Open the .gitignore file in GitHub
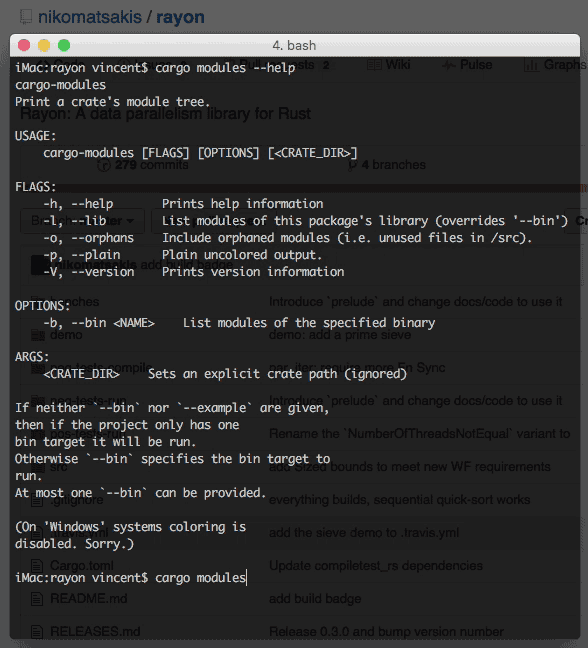The width and height of the screenshot is (588, 648). pyautogui.click(x=76, y=500)
